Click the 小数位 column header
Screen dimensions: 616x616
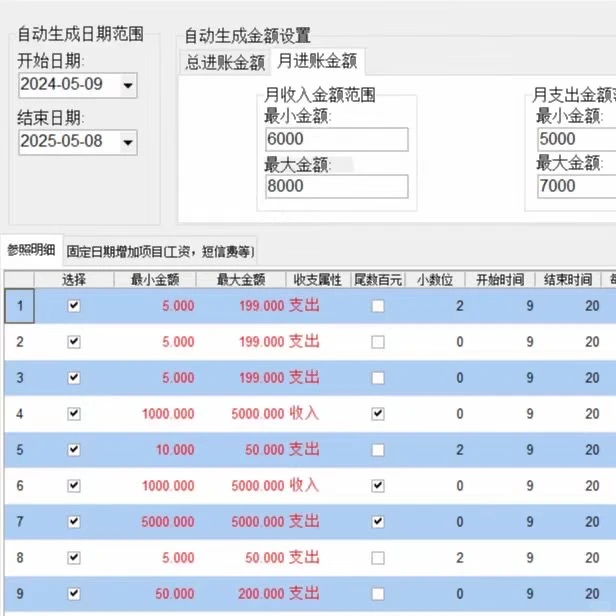coord(435,280)
